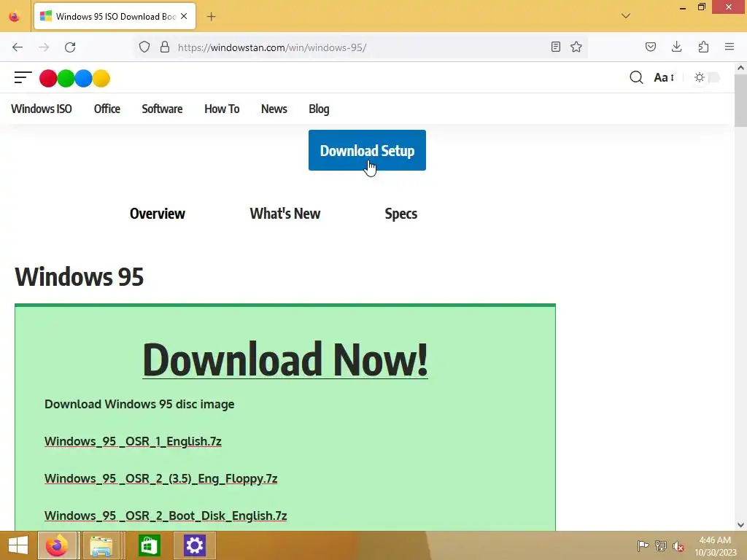Open the Software menu item
747x560 pixels.
point(162,109)
